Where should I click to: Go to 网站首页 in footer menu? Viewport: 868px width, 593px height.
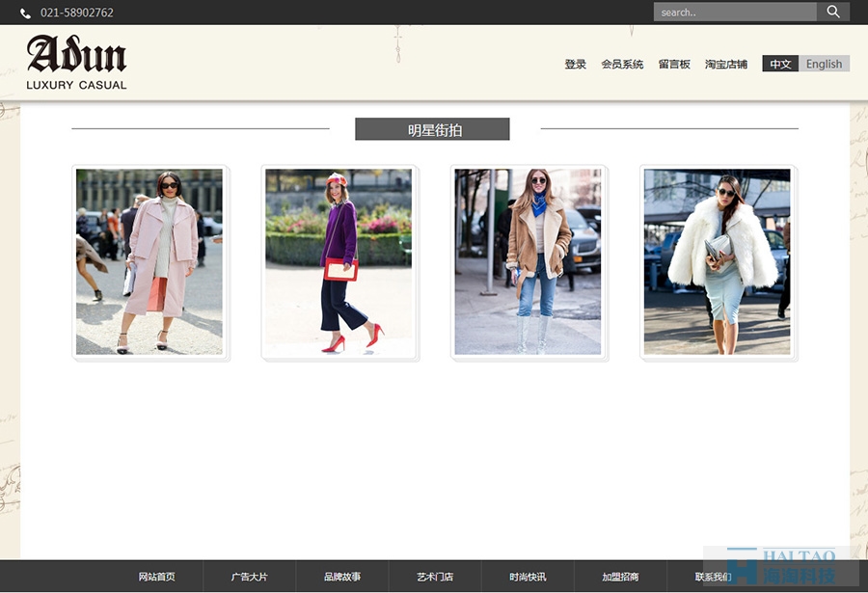coord(156,577)
